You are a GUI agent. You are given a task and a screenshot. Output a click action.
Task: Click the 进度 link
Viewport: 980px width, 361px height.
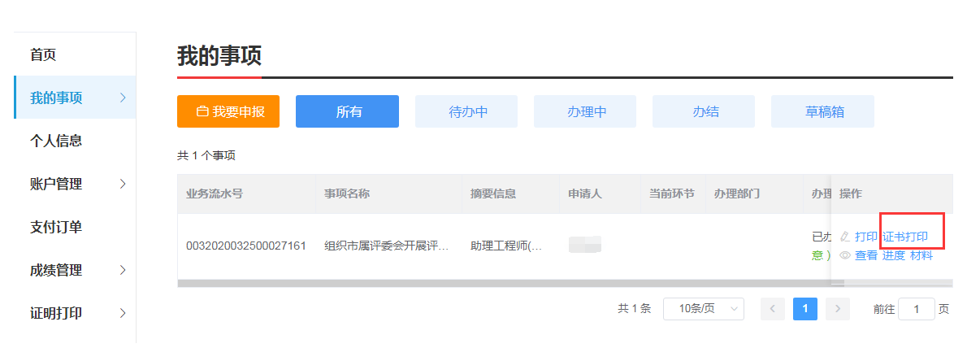click(x=894, y=255)
